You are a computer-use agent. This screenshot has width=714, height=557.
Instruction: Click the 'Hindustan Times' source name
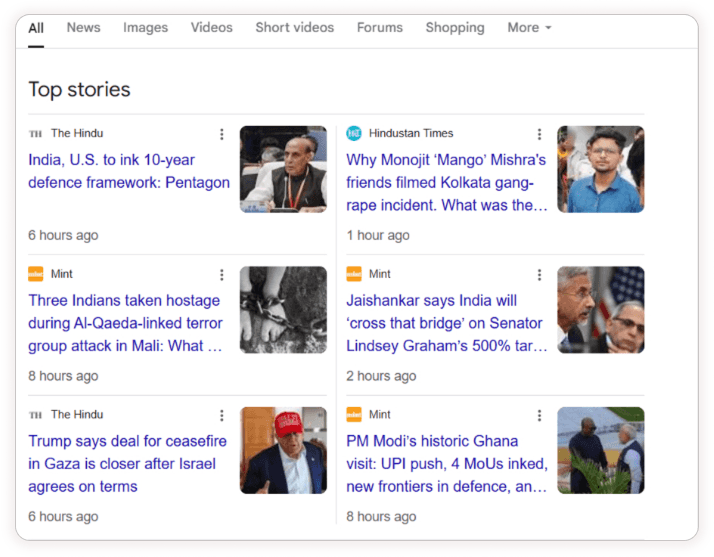click(411, 133)
